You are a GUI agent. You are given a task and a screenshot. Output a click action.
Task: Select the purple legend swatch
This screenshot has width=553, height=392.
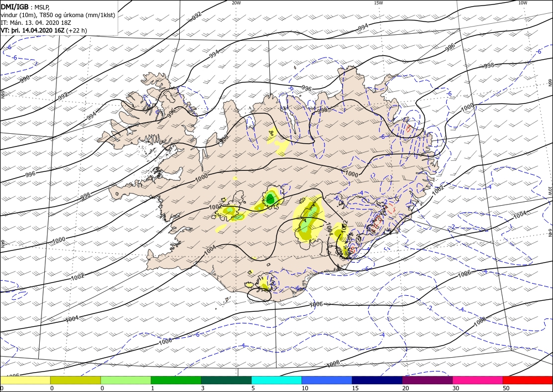click(427, 380)
